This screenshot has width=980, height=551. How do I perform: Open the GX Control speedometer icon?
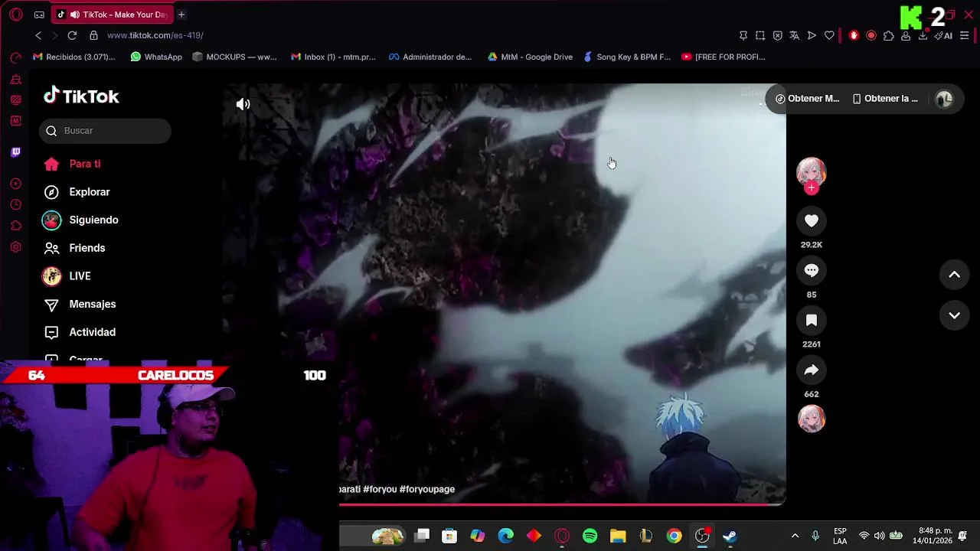(x=15, y=58)
